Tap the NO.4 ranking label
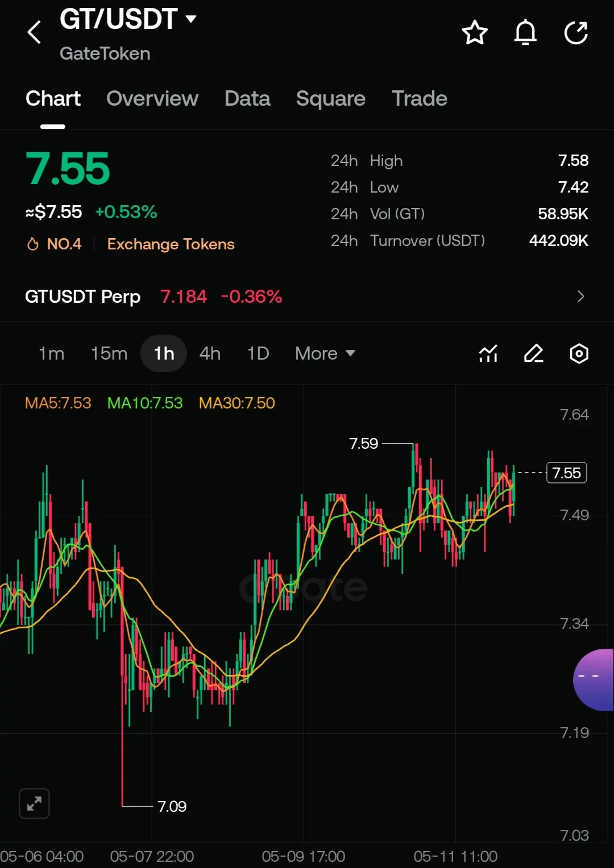Screen dimensions: 614x868 64,244
